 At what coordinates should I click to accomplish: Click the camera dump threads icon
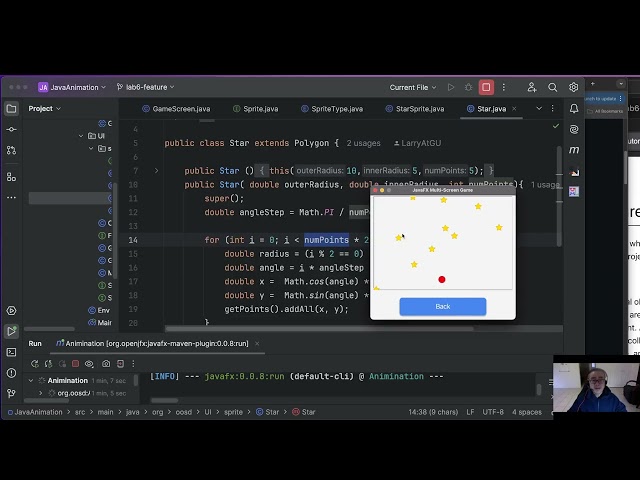106,364
